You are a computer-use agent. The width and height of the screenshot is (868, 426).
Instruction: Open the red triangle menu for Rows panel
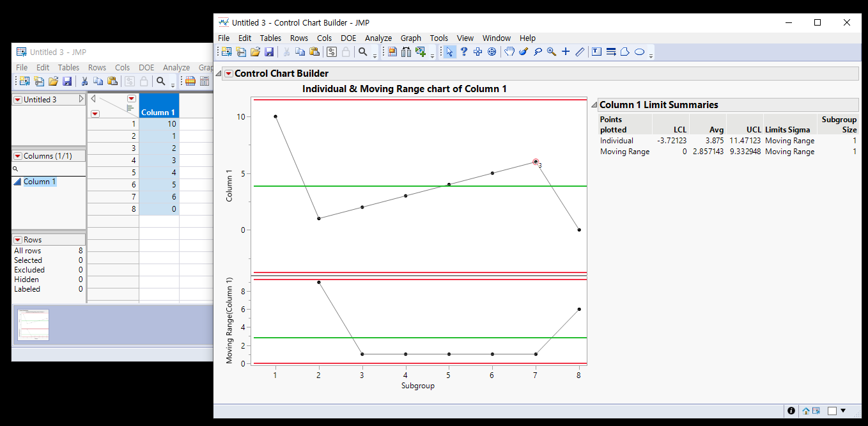[17, 239]
